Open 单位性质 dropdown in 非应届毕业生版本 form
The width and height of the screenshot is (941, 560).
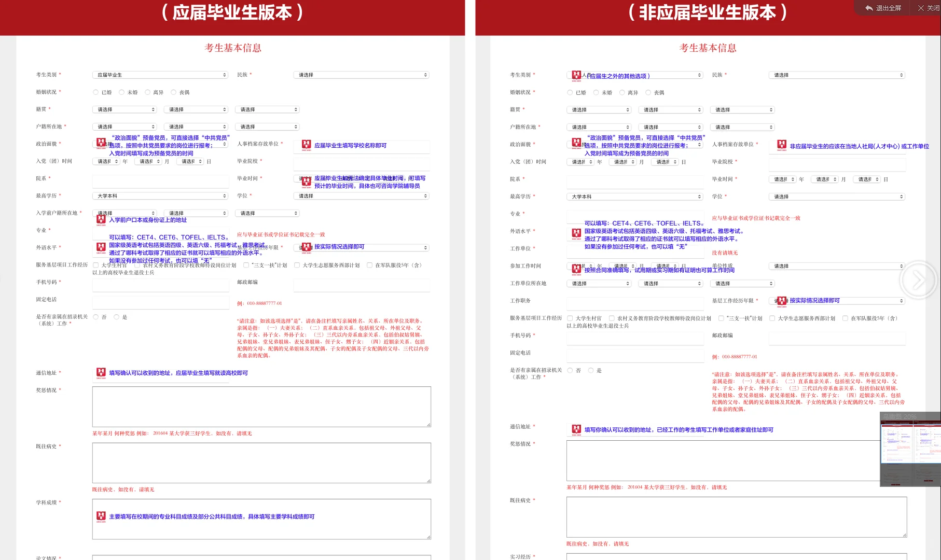837,266
